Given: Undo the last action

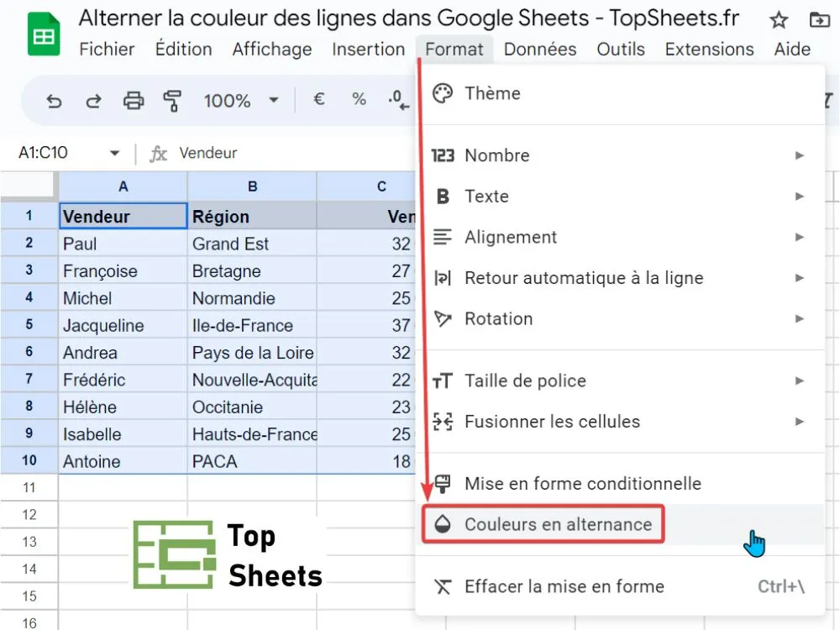Looking at the screenshot, I should tap(54, 101).
